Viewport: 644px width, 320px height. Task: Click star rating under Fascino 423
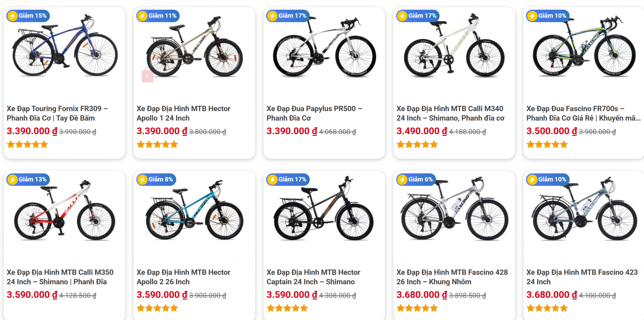(x=547, y=308)
